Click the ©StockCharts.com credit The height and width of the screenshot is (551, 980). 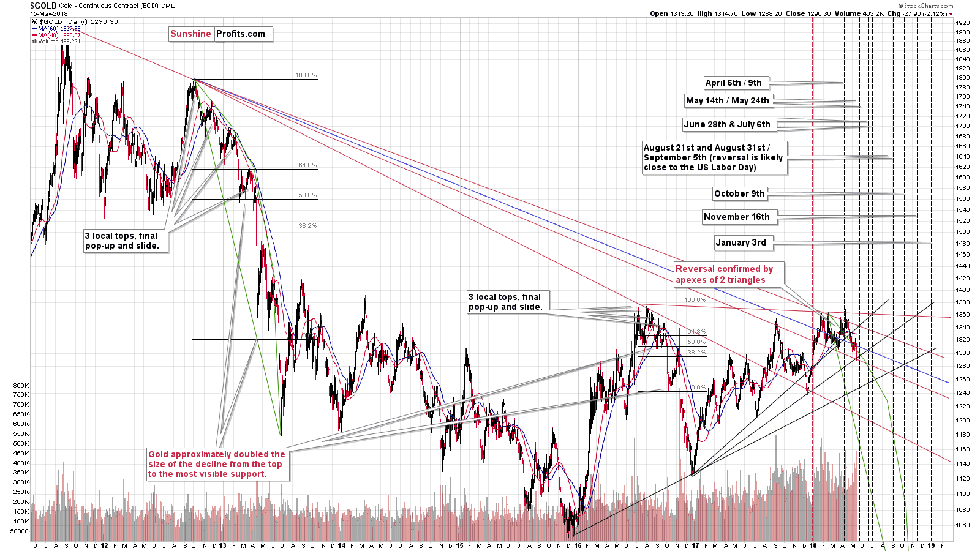coord(927,6)
